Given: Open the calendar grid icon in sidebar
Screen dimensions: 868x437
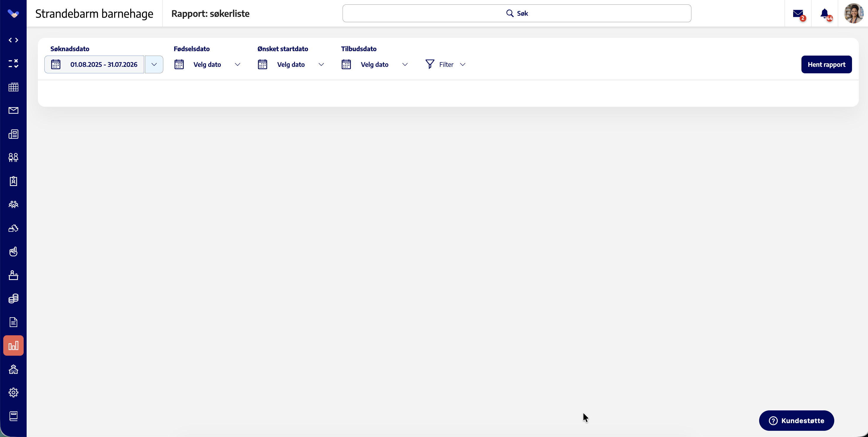Looking at the screenshot, I should point(13,87).
